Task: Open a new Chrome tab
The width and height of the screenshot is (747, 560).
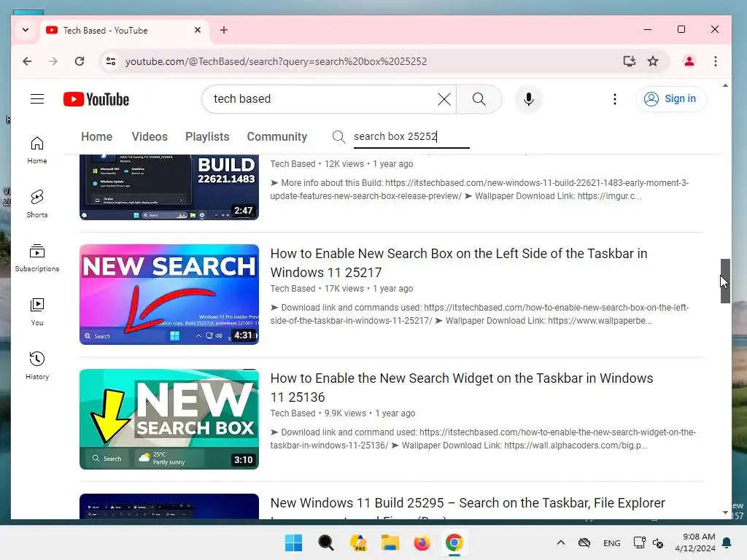Action: [223, 30]
